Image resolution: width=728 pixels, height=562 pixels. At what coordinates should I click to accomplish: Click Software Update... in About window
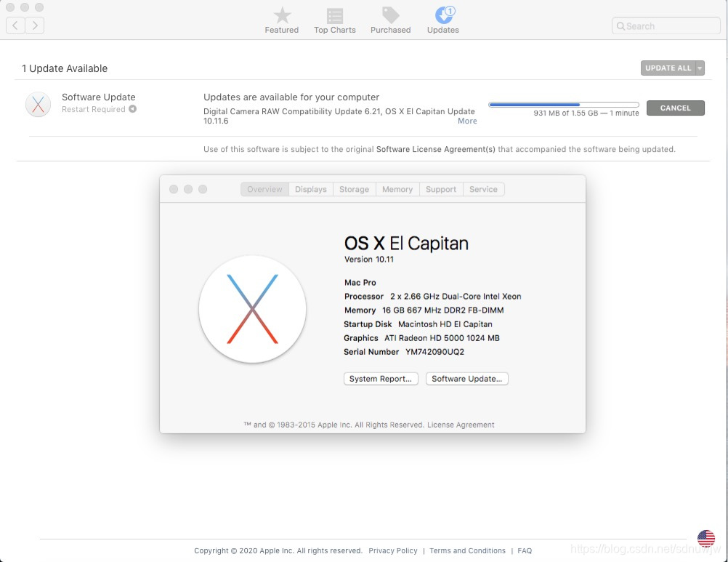pyautogui.click(x=467, y=379)
